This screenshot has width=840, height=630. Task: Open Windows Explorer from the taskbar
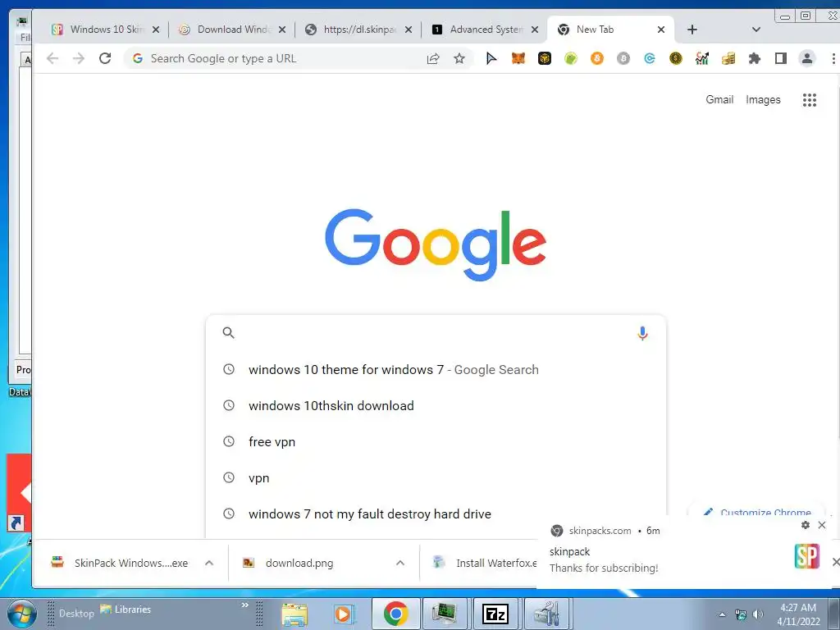tap(294, 614)
